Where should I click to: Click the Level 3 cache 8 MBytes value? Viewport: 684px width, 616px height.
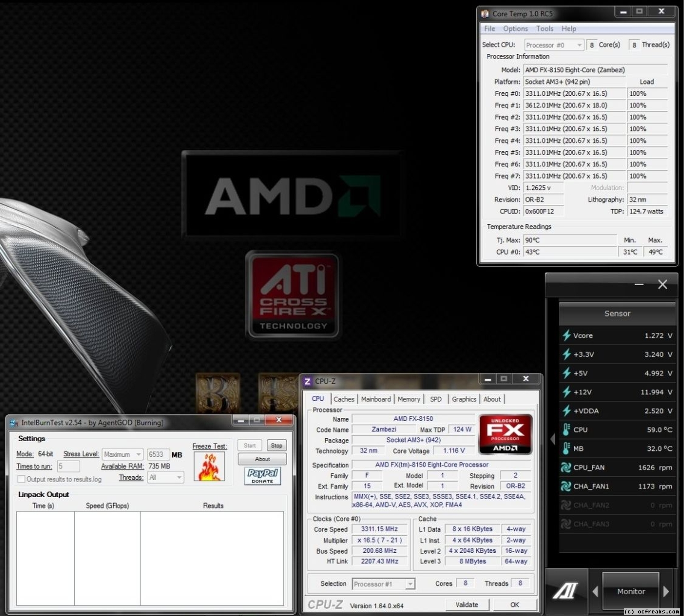point(472,561)
